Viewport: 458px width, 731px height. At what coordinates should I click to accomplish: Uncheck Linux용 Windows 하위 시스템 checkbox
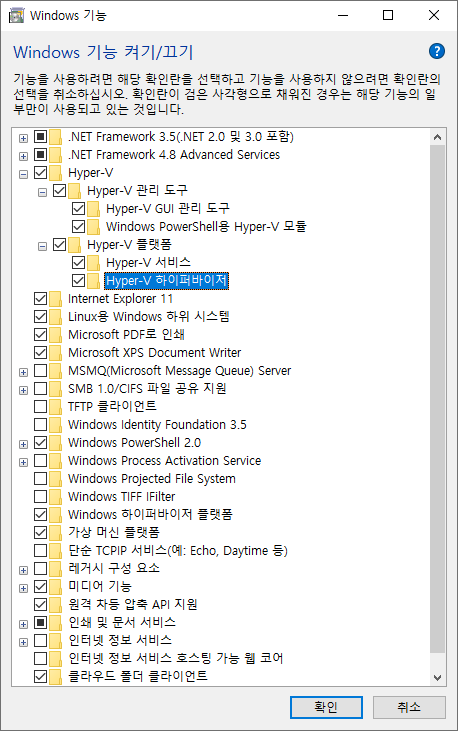click(x=41, y=317)
